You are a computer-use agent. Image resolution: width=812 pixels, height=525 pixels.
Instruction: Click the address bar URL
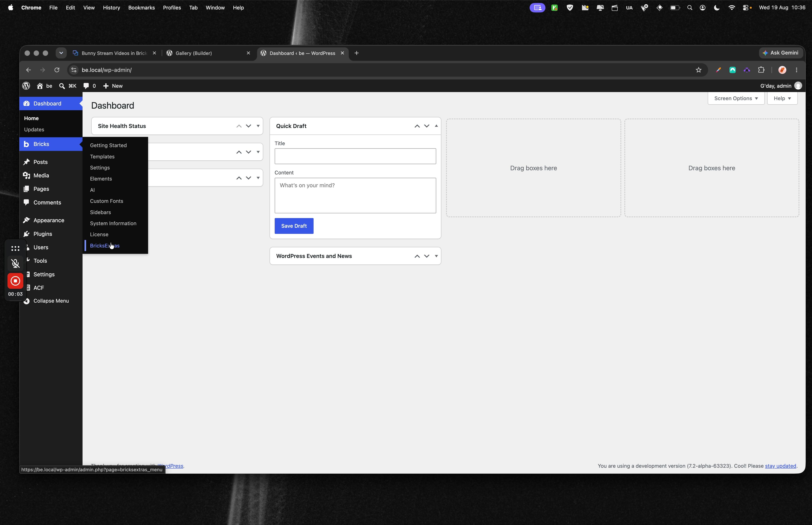click(x=107, y=70)
